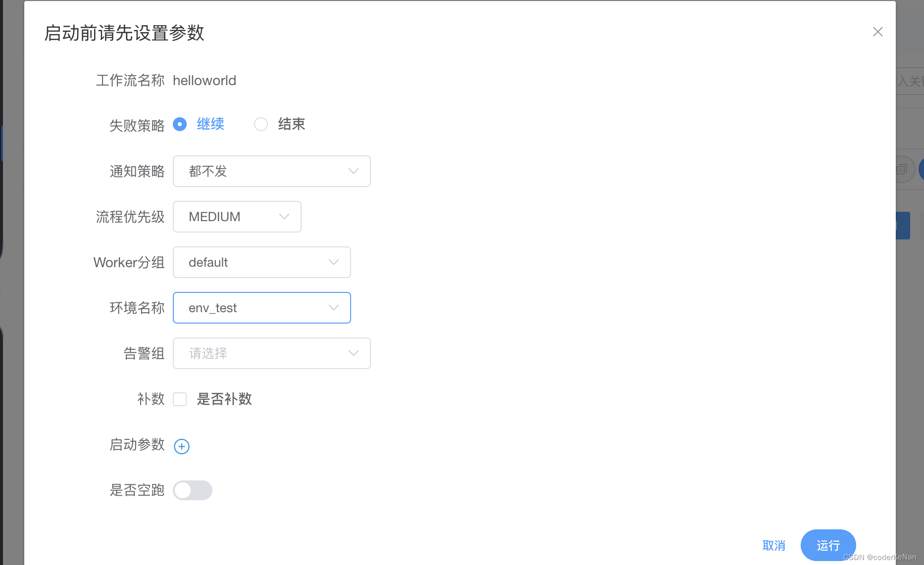Click the copy icon in background page
Viewport: 924px width, 565px height.
pos(902,169)
